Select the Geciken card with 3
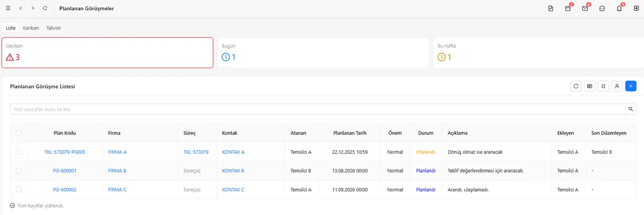 (107, 53)
